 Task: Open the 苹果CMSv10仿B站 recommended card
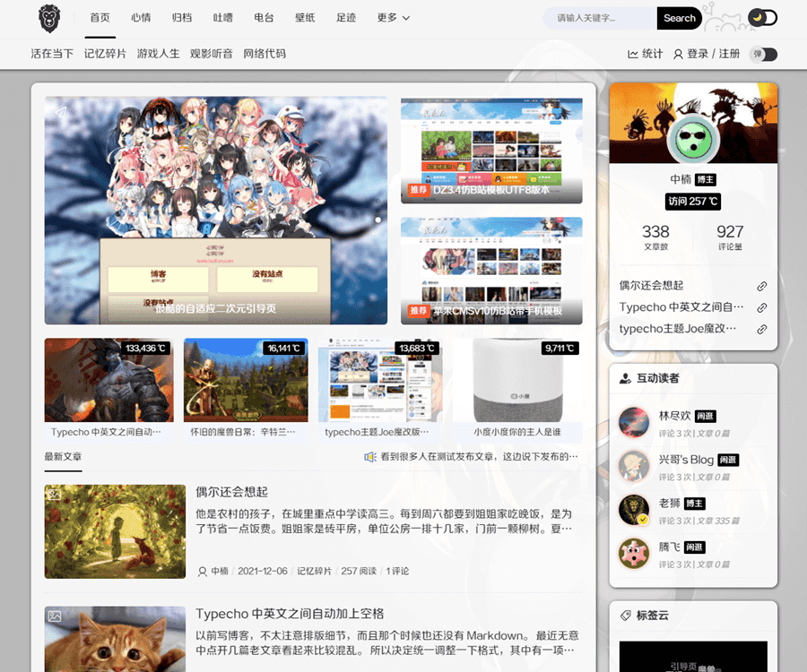[491, 271]
